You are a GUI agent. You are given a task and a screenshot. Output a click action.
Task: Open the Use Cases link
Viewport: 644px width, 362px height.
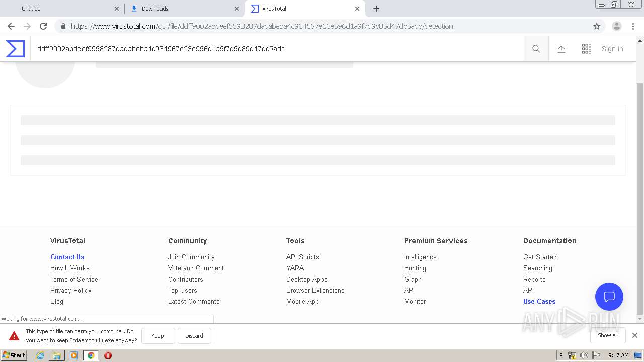539,301
